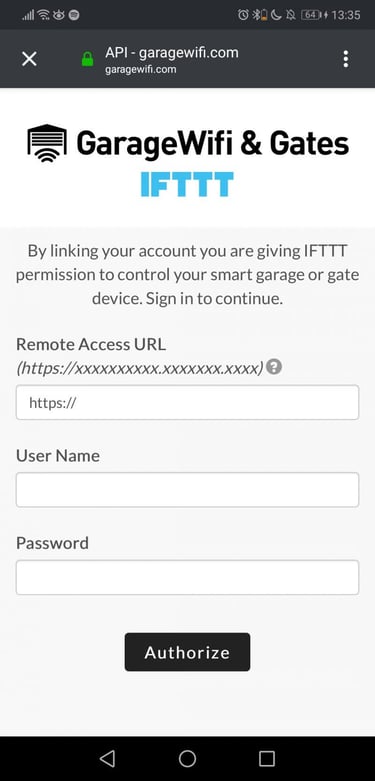
Task: Select the User Name input field
Action: pos(187,490)
